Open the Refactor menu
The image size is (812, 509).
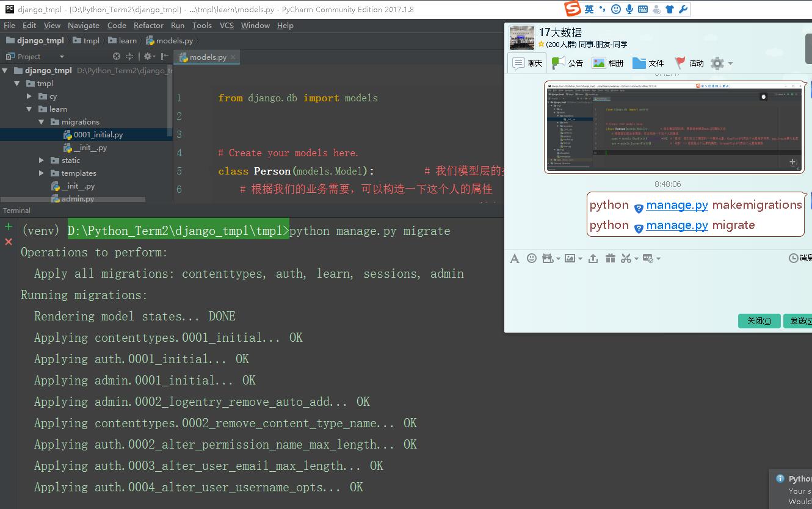pos(148,26)
